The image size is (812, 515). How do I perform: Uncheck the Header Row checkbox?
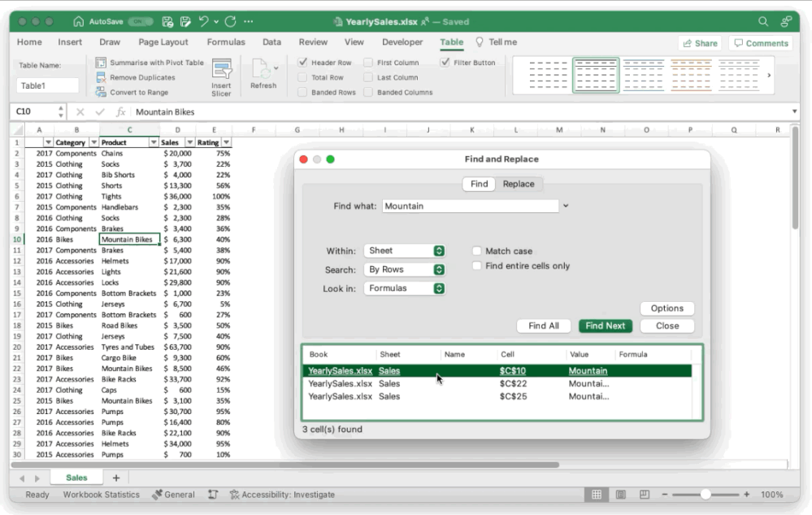[303, 62]
